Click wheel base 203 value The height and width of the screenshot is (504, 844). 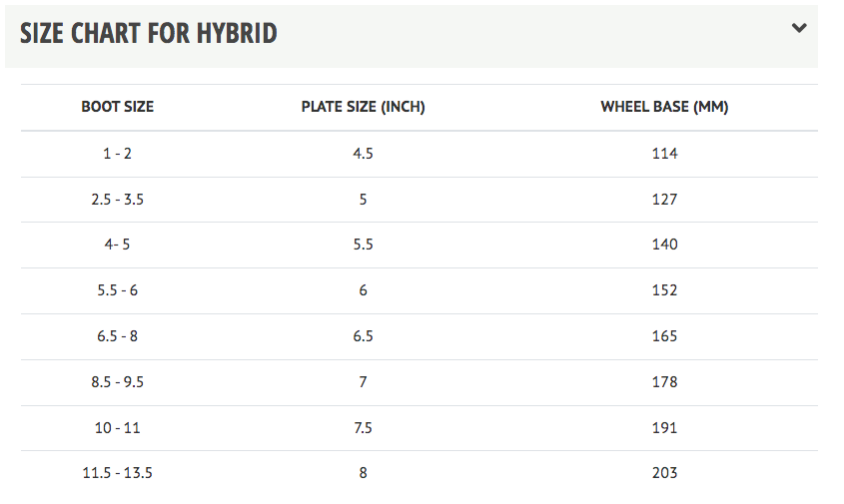click(x=665, y=473)
